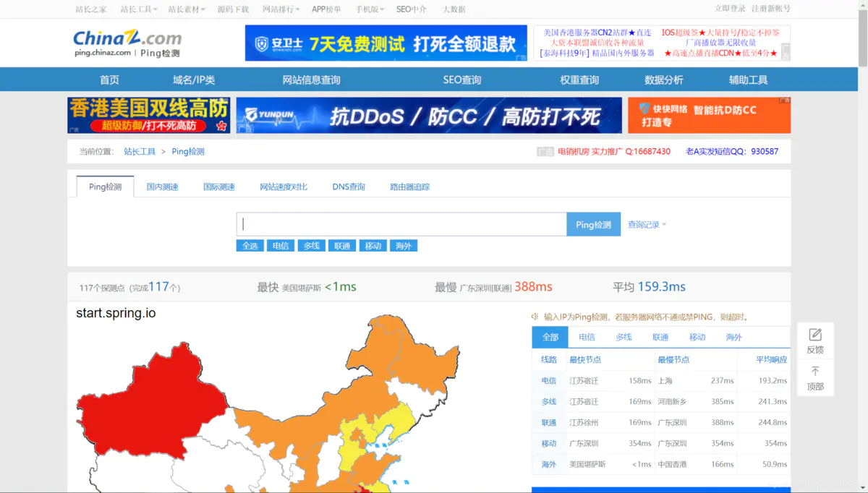This screenshot has width=868, height=493.
Task: Click the average 159.3ms value
Action: point(661,287)
